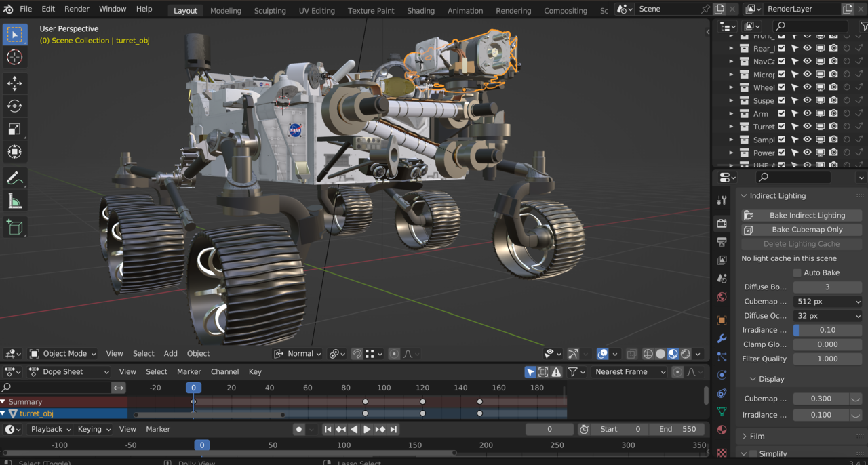
Task: Toggle X-Ray in viewport header
Action: click(631, 354)
